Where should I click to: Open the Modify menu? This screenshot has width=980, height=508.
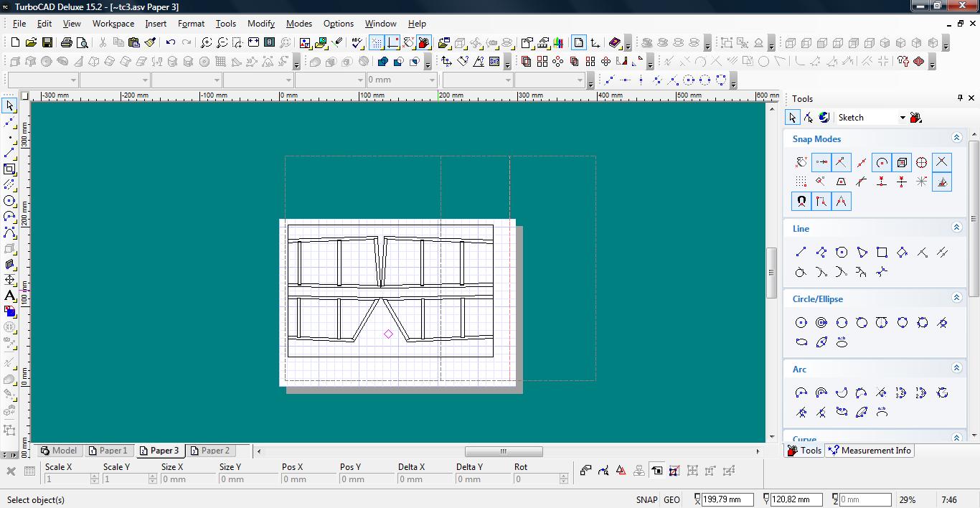pos(260,23)
